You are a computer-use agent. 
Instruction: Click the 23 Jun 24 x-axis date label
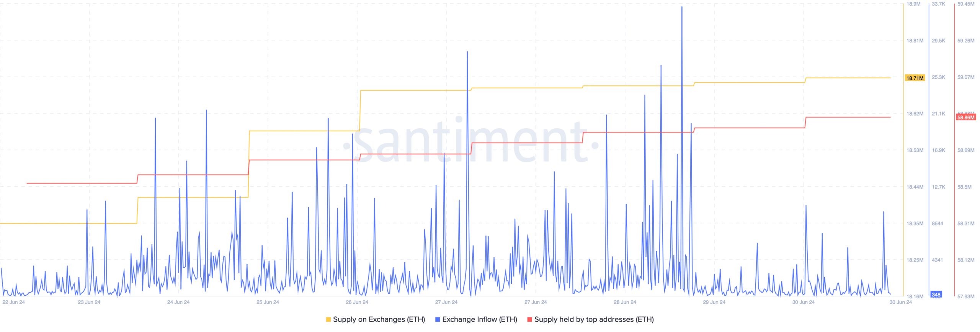(89, 303)
